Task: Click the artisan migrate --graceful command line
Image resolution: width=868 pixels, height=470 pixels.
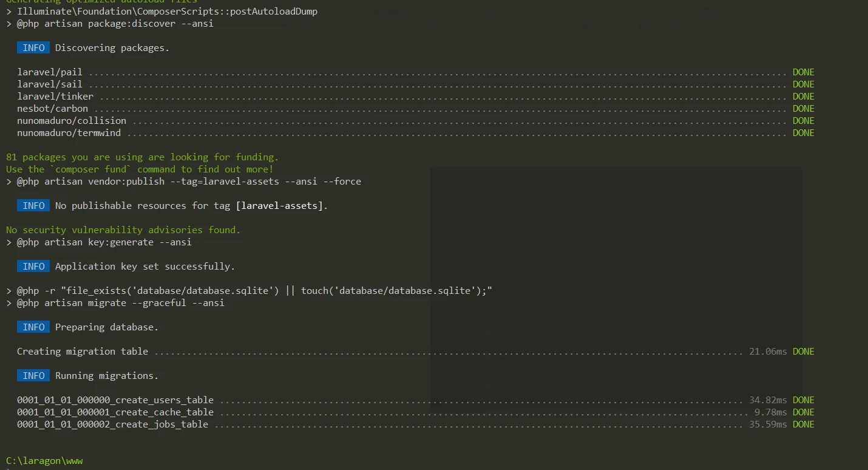Action: click(115, 303)
